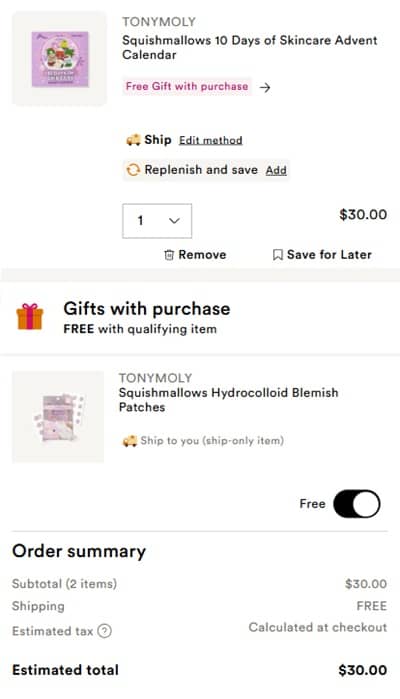
Task: Click the shipping truck icon beside Ship
Action: (x=133, y=140)
